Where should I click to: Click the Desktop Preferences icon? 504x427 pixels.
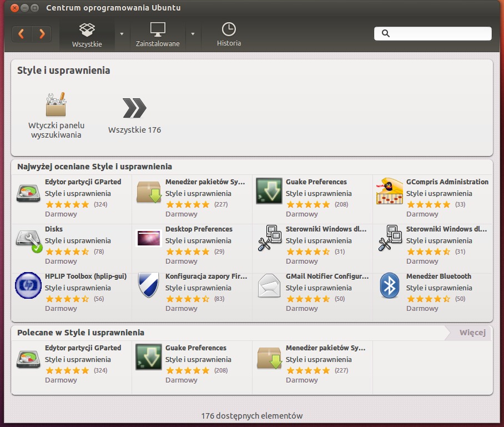[x=149, y=238]
